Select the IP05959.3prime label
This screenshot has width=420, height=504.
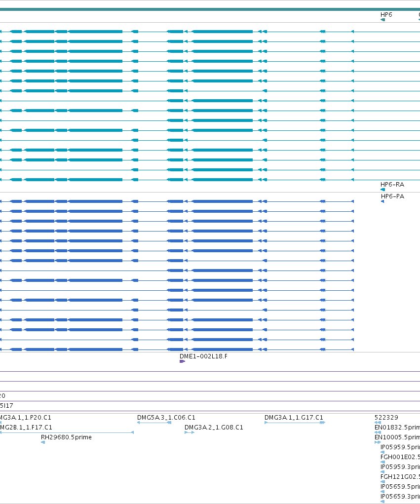point(400,466)
